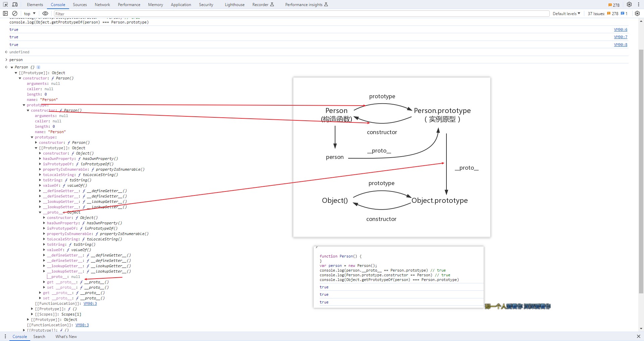Open DevTools settings gear in top bar
644x341 pixels.
629,4
